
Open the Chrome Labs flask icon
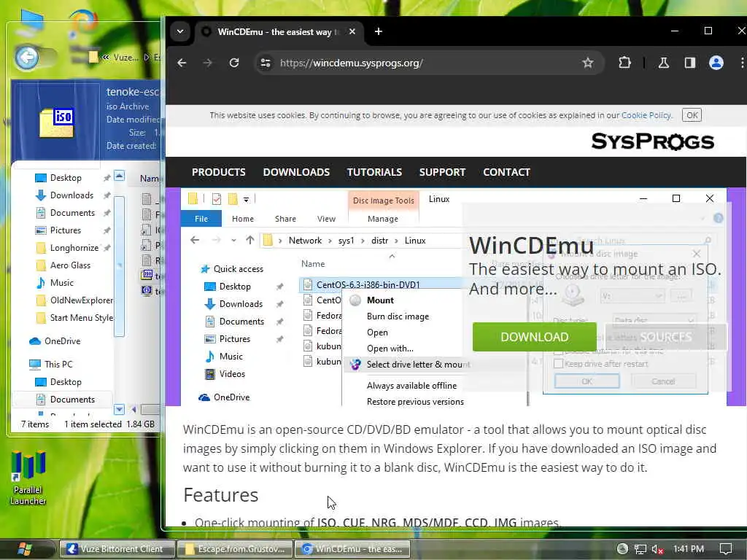pyautogui.click(x=664, y=63)
